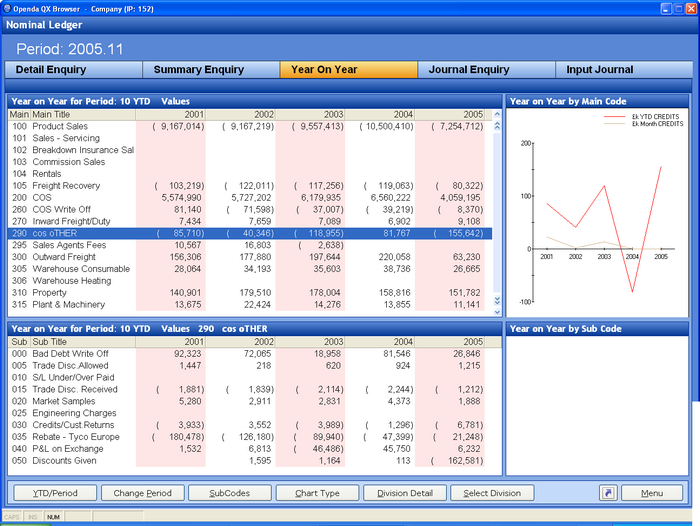Click Product Sales 2005 value 7,254,712
Image resolution: width=700 pixels, height=526 pixels.
(457, 126)
